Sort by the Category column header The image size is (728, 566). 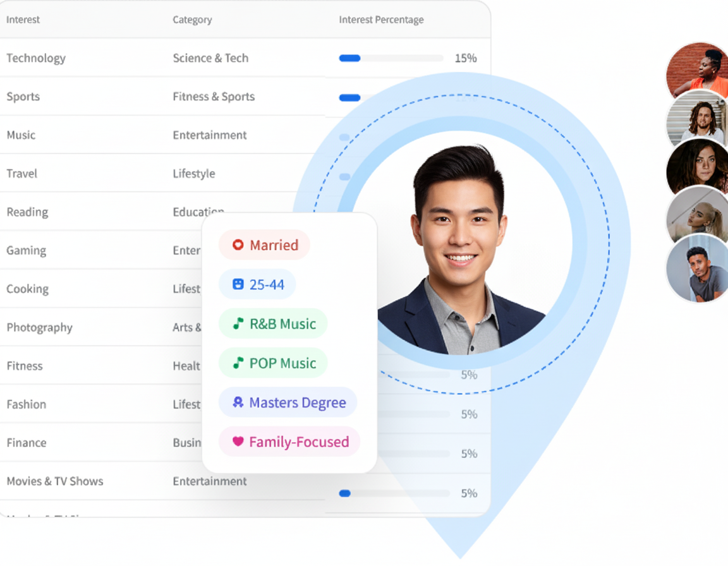(x=192, y=20)
